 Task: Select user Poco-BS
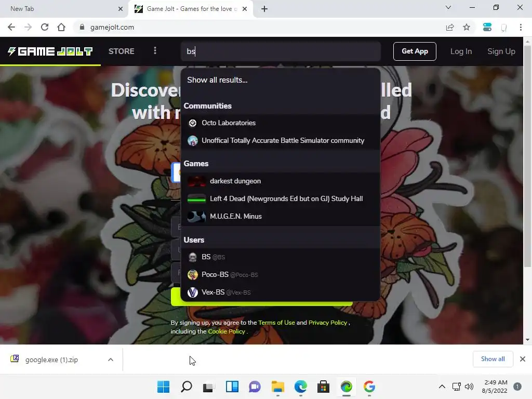(x=280, y=275)
